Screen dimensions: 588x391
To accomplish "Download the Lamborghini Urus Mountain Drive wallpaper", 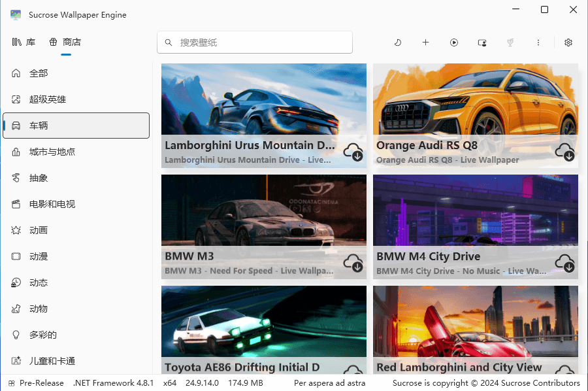I will tap(353, 152).
